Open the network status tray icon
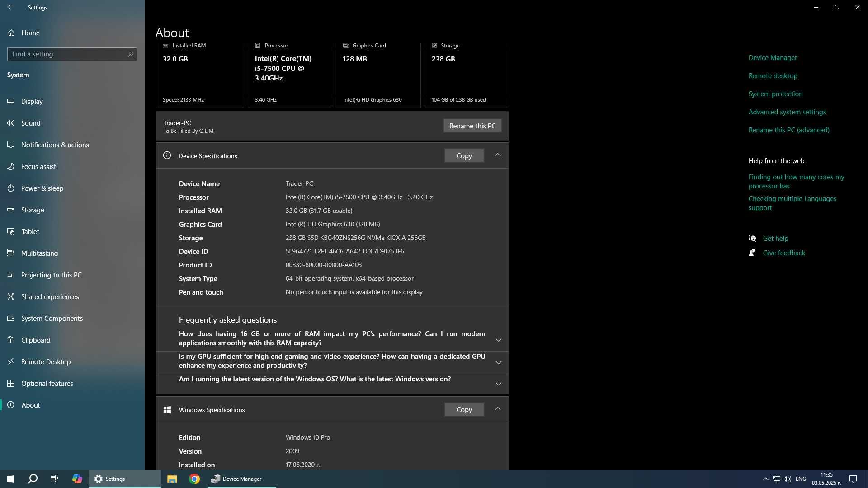 (776, 479)
